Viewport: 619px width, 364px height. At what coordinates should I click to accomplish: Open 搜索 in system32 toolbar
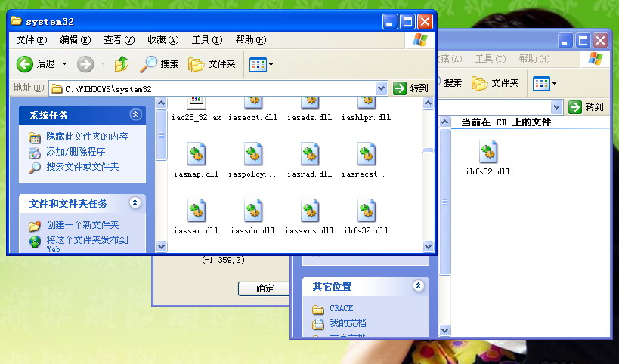[159, 64]
